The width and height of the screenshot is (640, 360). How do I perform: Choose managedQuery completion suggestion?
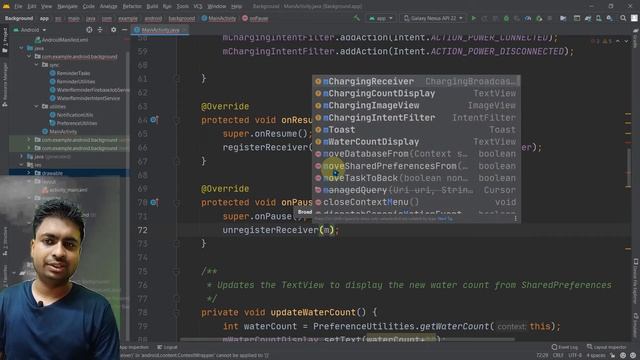416,190
